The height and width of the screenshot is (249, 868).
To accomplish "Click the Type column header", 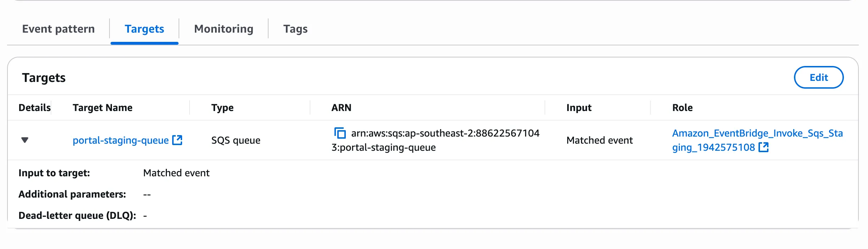I will 222,107.
